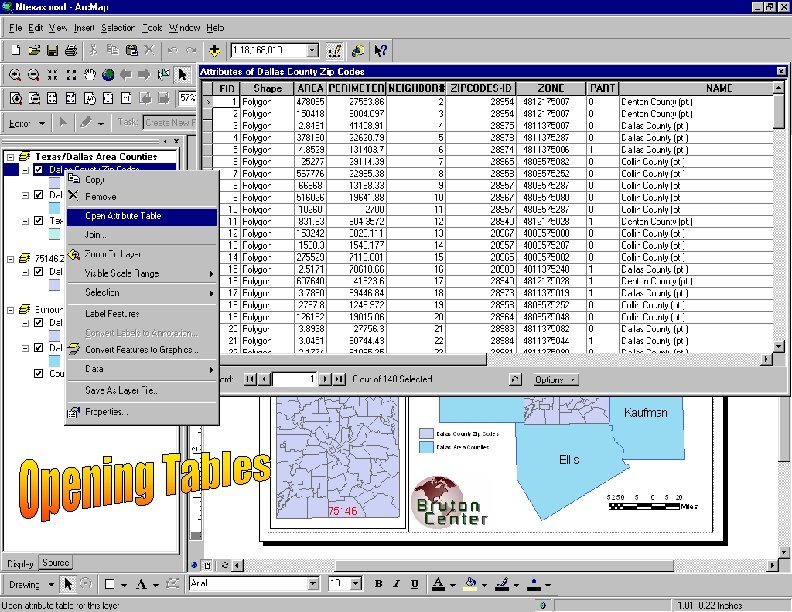Open the Drawing dropdown menu

(x=31, y=584)
